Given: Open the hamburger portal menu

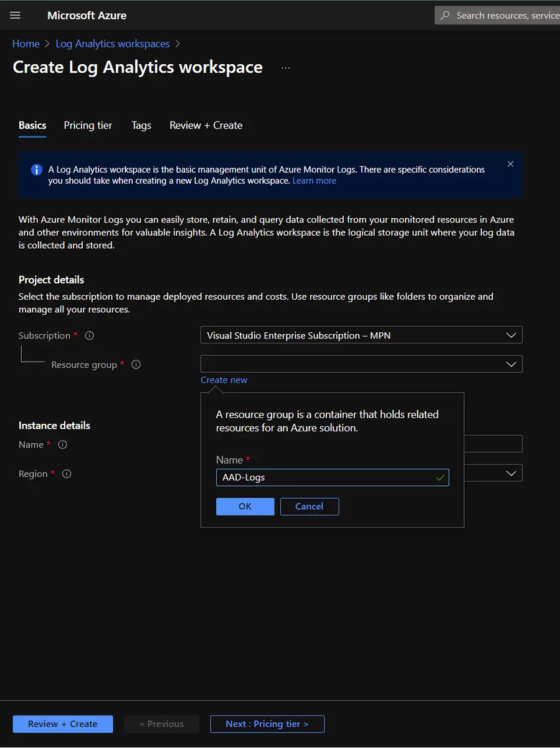Looking at the screenshot, I should pos(16,16).
